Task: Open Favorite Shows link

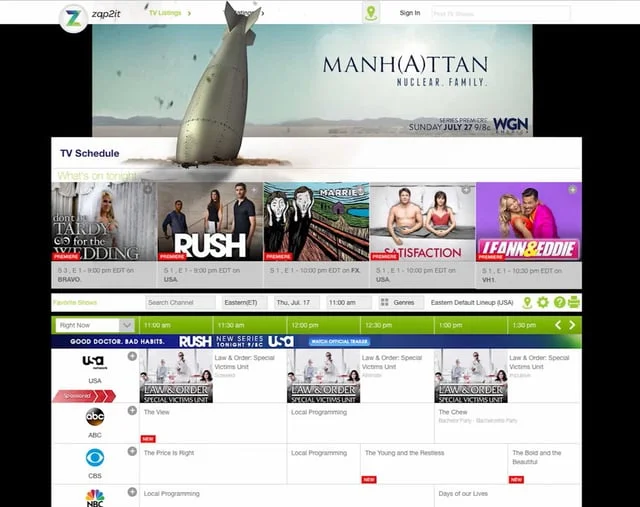Action: pos(75,302)
